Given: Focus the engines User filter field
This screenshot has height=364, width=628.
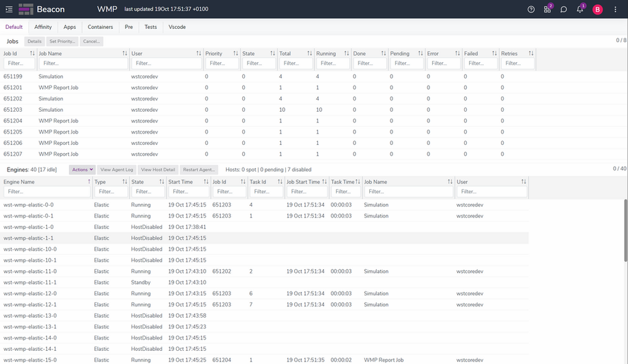Looking at the screenshot, I should (x=492, y=192).
